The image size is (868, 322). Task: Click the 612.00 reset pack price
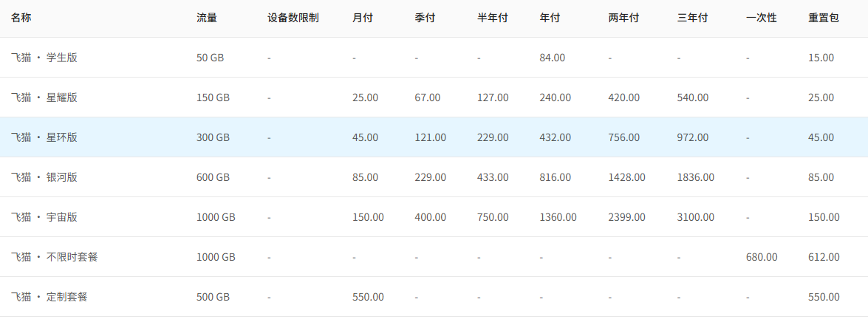[x=824, y=257]
